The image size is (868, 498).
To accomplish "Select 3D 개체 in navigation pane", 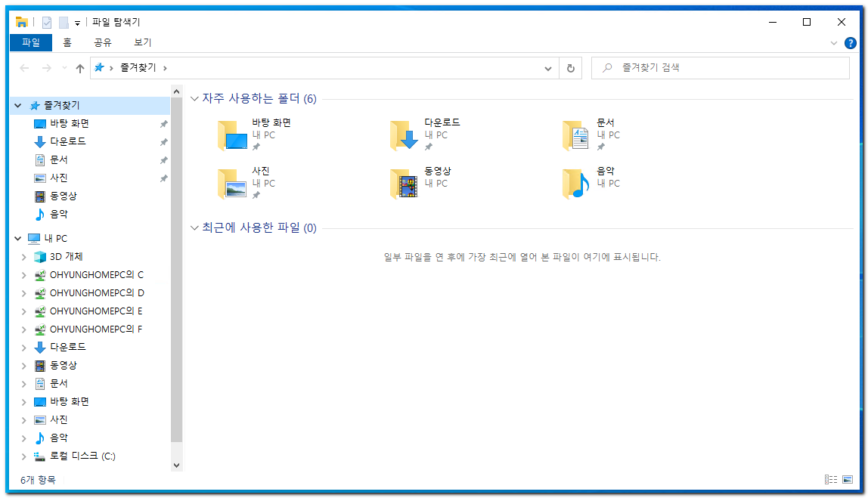I will tap(66, 257).
